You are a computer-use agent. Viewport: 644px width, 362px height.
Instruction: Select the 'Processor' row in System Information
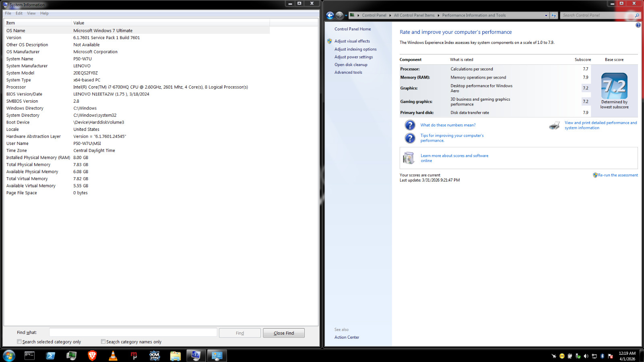point(137,87)
